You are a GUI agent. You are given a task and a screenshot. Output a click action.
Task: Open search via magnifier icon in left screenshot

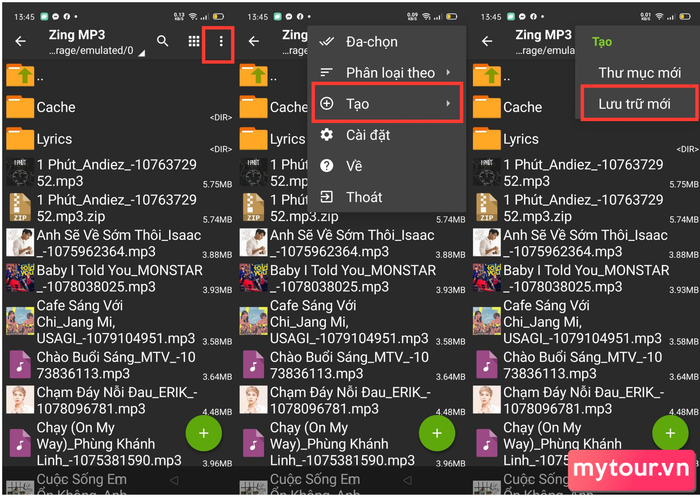click(163, 42)
